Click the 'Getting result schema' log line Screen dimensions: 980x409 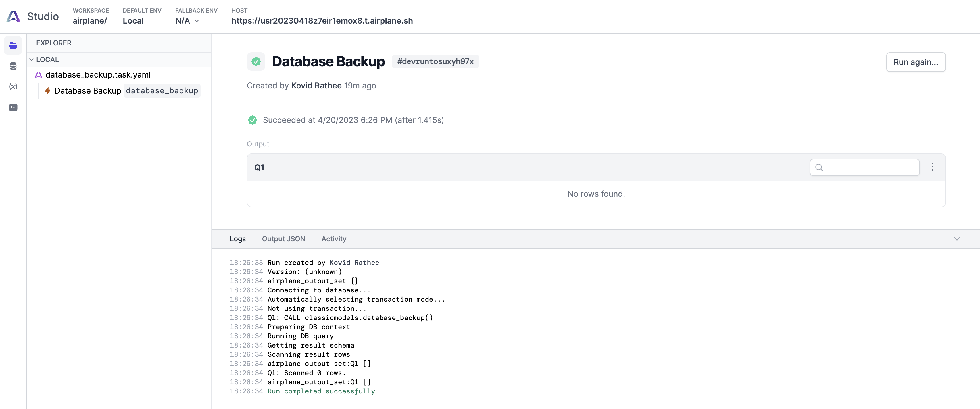[311, 346]
